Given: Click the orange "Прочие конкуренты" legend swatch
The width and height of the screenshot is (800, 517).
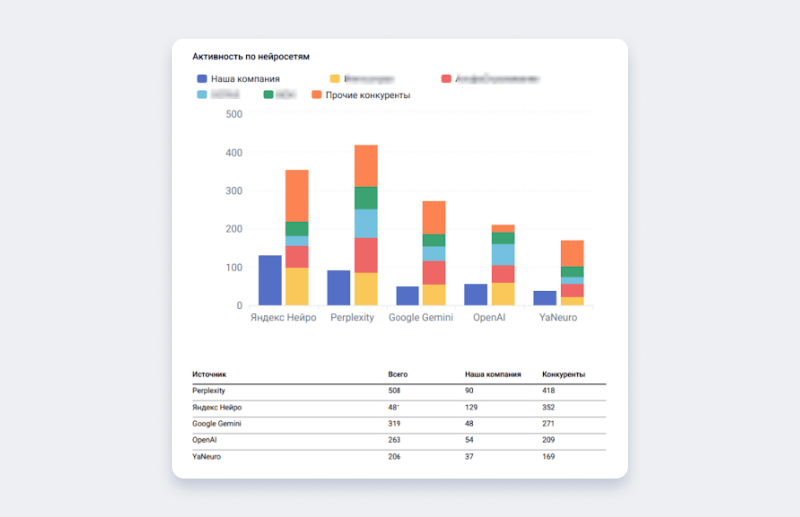Looking at the screenshot, I should [x=316, y=95].
